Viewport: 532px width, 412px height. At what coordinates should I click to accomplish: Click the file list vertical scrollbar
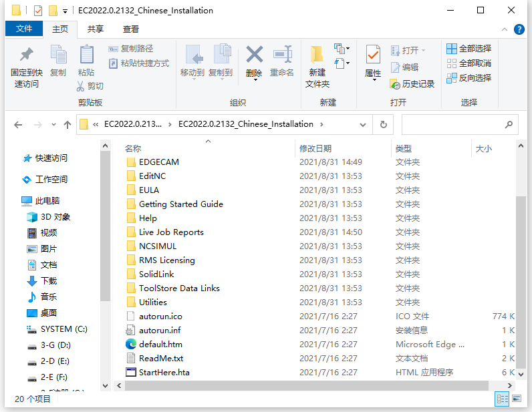click(521, 281)
